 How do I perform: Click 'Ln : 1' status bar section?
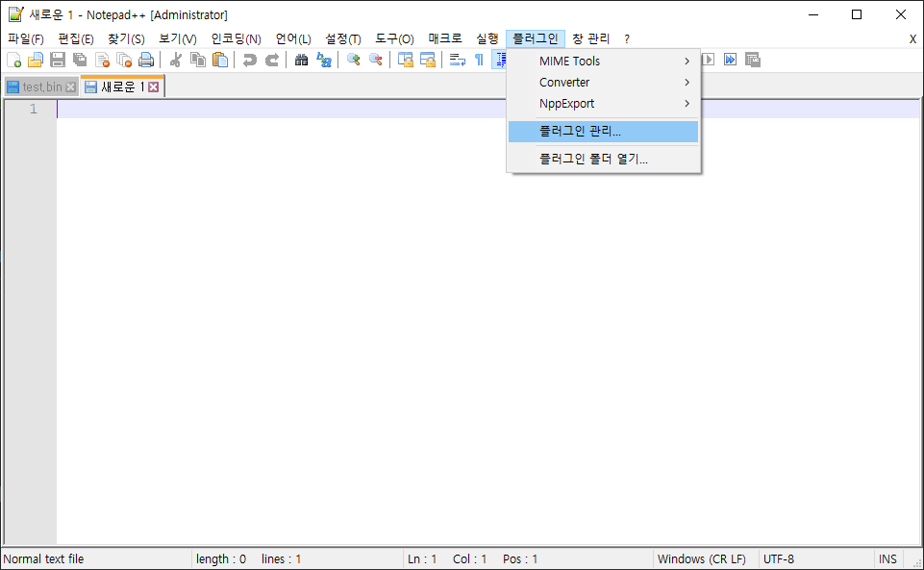[x=422, y=558]
